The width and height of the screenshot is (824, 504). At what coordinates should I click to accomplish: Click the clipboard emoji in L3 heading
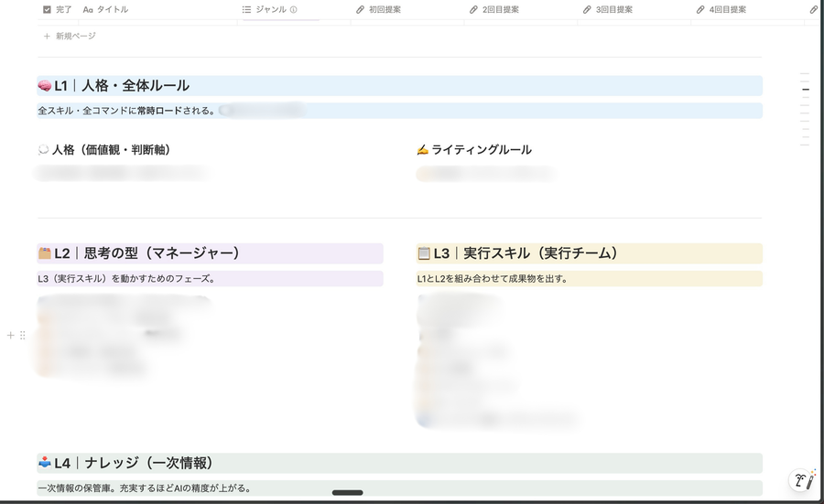[x=424, y=253]
